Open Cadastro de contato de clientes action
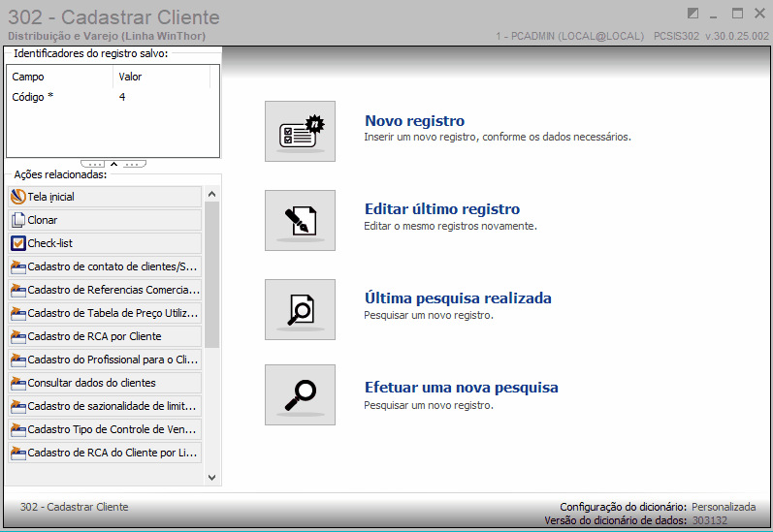 coord(105,266)
